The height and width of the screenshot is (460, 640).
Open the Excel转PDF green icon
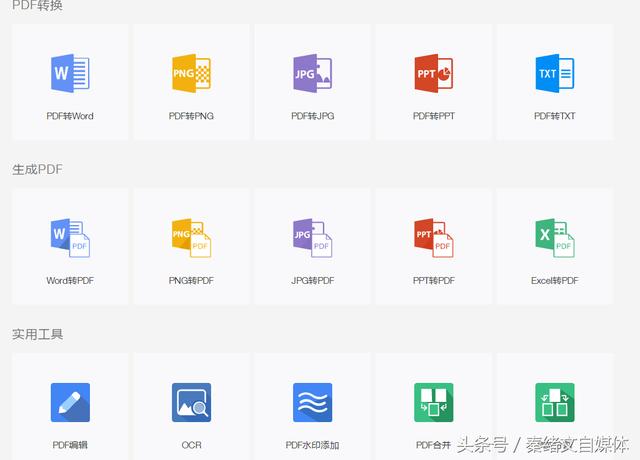(x=555, y=238)
